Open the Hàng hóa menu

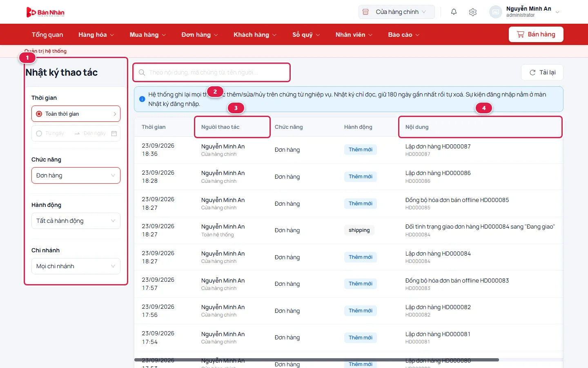(96, 35)
